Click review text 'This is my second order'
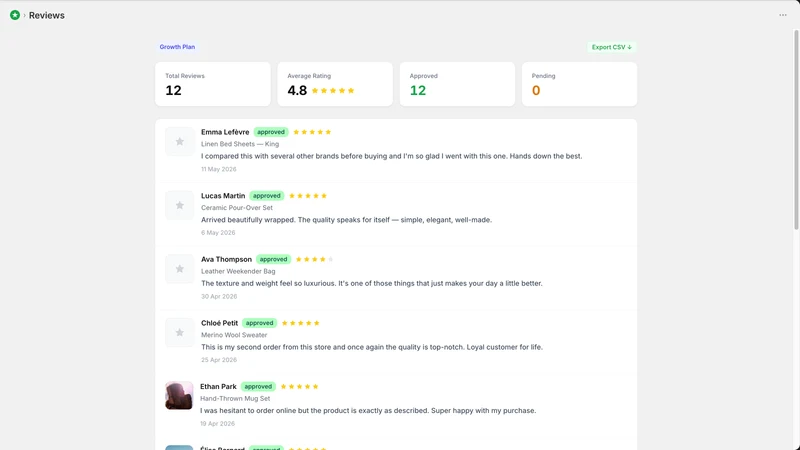This screenshot has height=450, width=800. pyautogui.click(x=372, y=347)
